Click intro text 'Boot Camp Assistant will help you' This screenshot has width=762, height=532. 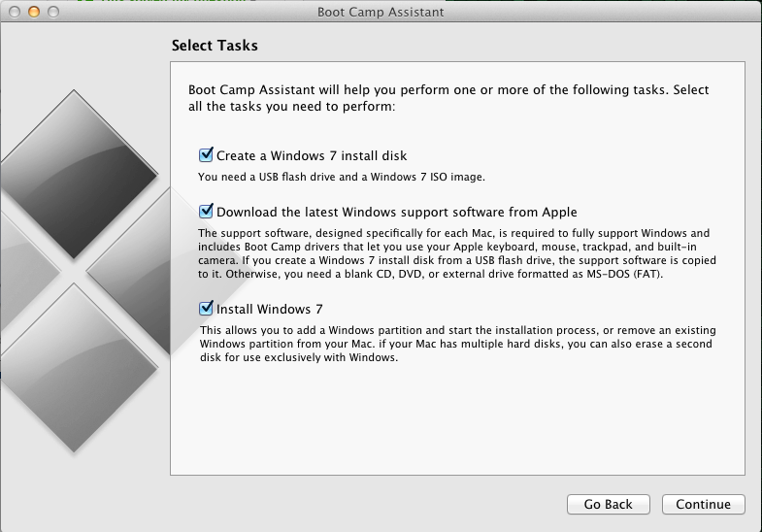(x=448, y=98)
